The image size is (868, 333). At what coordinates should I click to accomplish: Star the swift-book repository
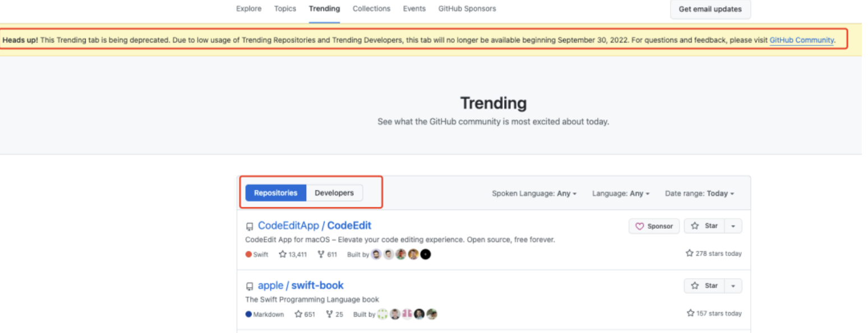coord(705,286)
